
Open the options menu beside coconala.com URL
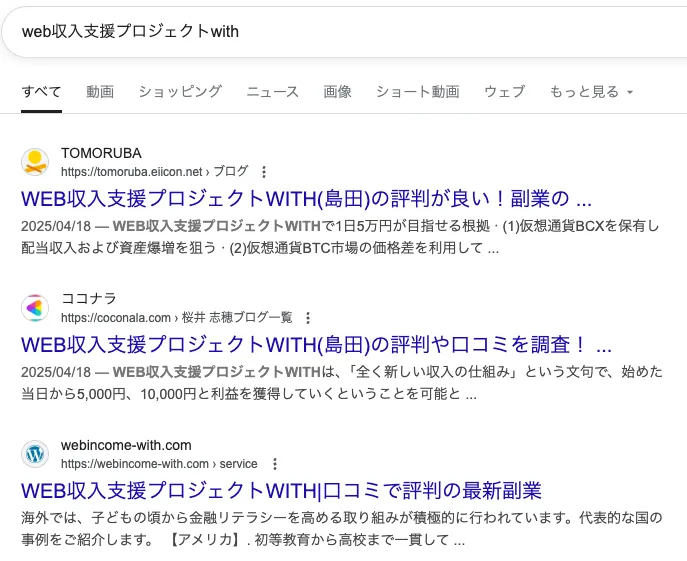coord(308,318)
